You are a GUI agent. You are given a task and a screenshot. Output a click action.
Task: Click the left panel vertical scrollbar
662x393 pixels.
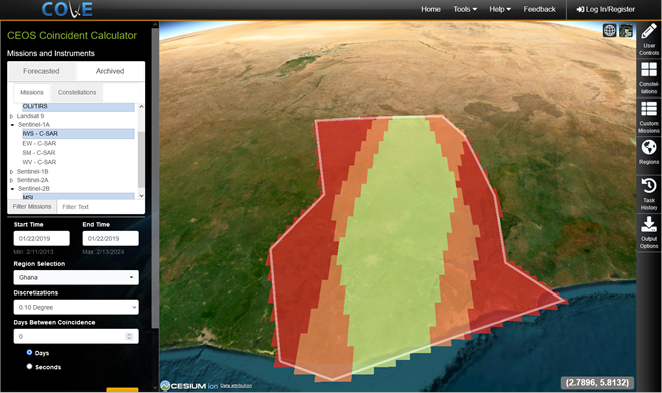(155, 177)
